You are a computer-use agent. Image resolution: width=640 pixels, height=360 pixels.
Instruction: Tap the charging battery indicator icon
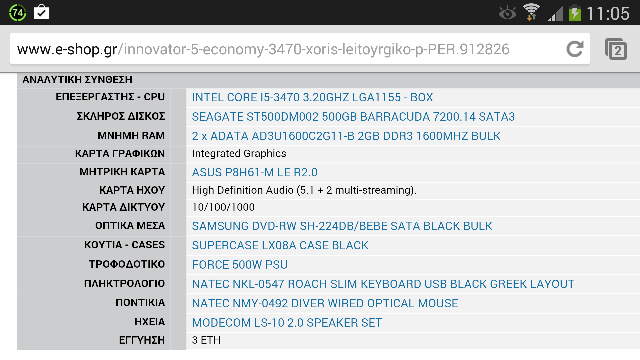575,13
